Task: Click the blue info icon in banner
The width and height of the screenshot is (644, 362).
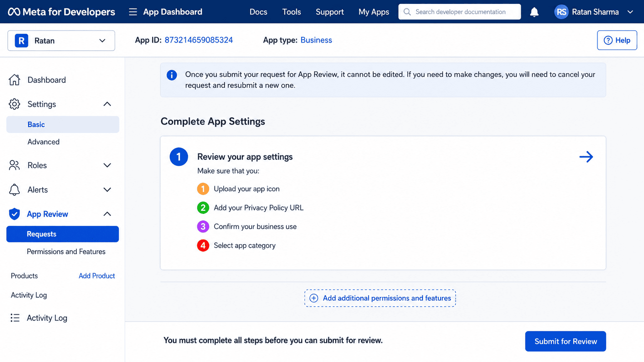Action: pos(172,75)
